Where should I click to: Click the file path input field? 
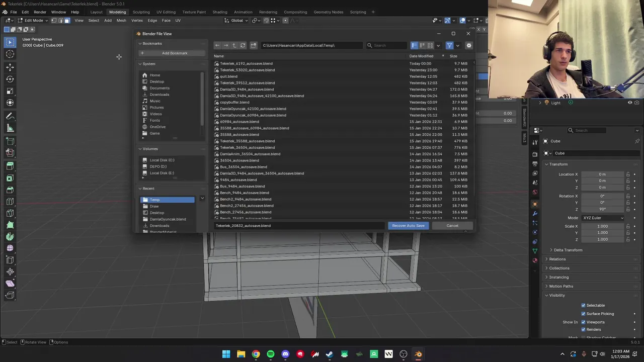tap(311, 45)
